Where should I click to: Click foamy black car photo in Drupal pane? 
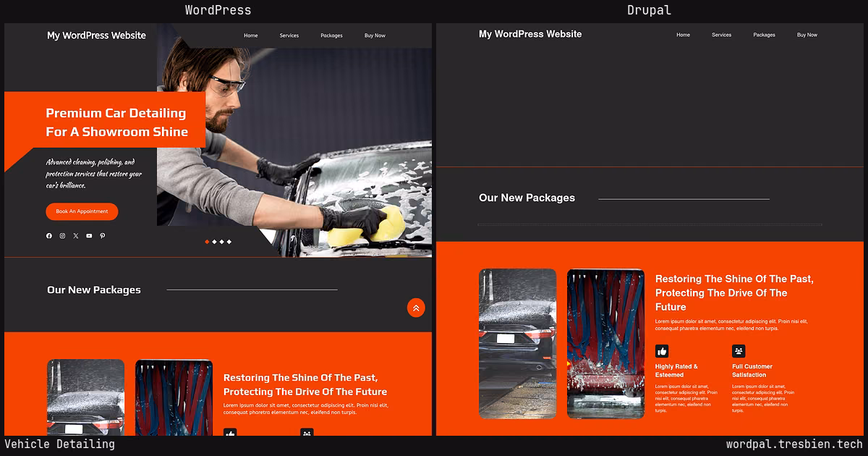(518, 344)
